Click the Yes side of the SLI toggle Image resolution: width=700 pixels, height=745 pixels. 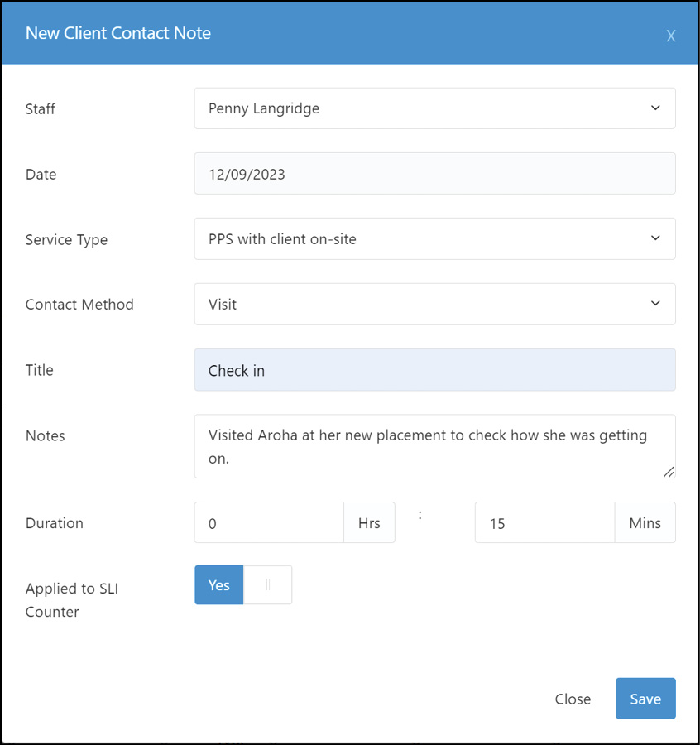click(x=218, y=584)
